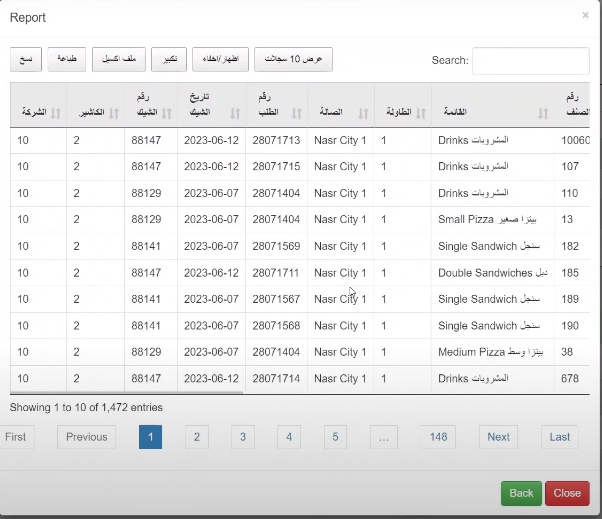Focus the Search input field
Viewport: 602px width, 519px height.
530,61
